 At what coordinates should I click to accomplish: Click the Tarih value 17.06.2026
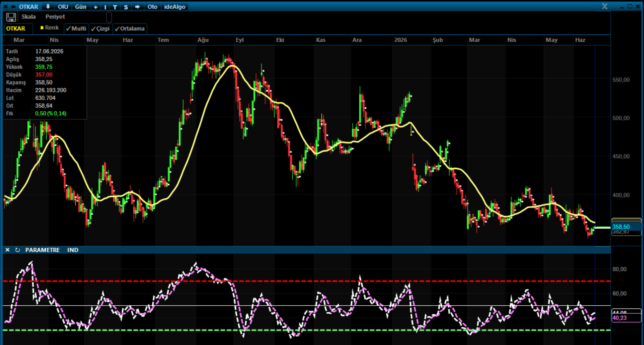click(x=49, y=51)
